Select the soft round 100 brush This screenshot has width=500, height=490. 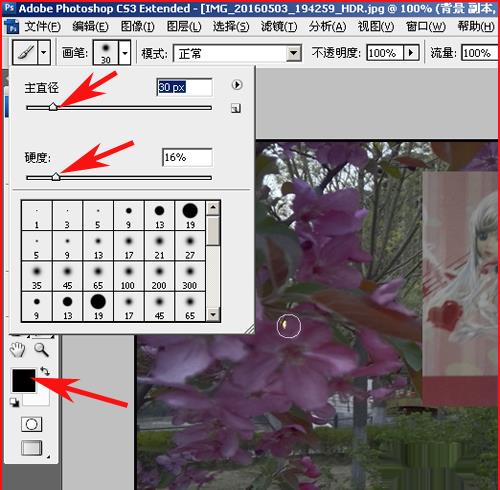point(129,276)
